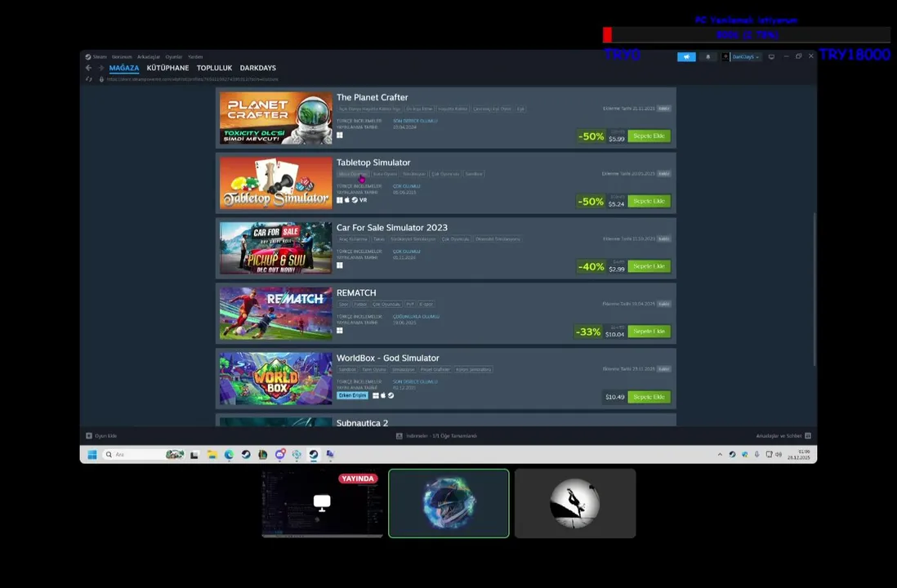The width and height of the screenshot is (897, 588).
Task: Open the Car For Sale Simulator 2023 title
Action: pos(392,228)
